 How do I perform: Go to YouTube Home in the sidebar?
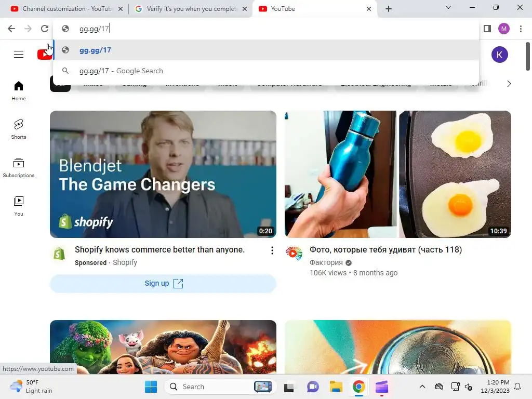point(19,91)
